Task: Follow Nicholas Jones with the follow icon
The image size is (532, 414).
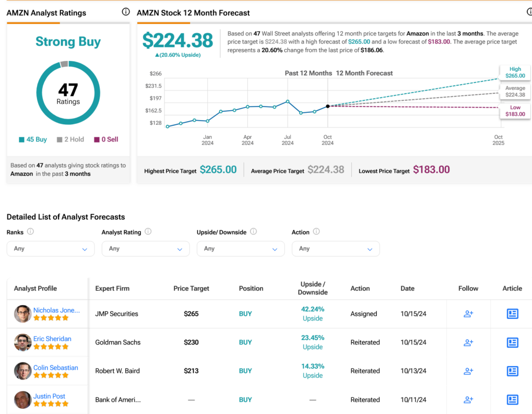Action: click(x=468, y=314)
